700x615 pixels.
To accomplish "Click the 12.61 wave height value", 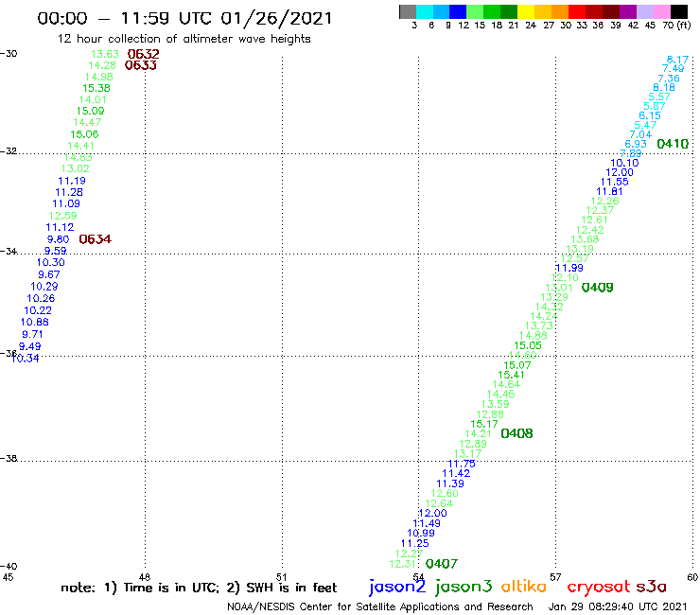I will 595,220.
